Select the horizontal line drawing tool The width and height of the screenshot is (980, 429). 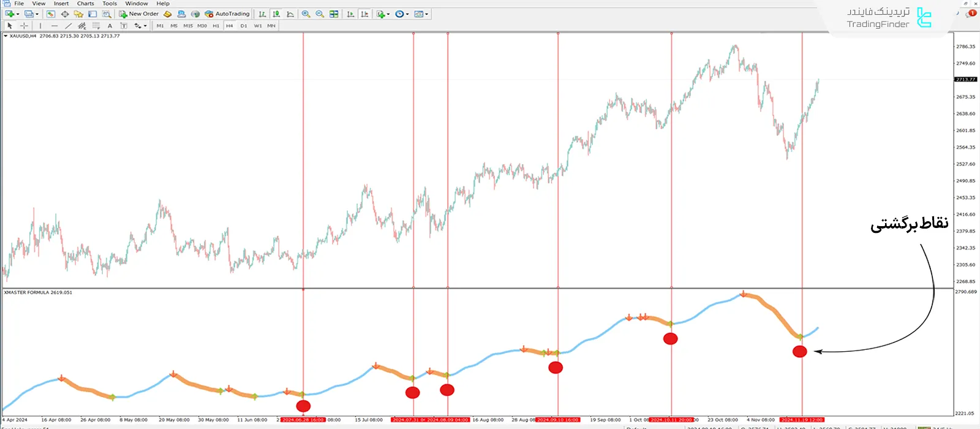[55, 26]
